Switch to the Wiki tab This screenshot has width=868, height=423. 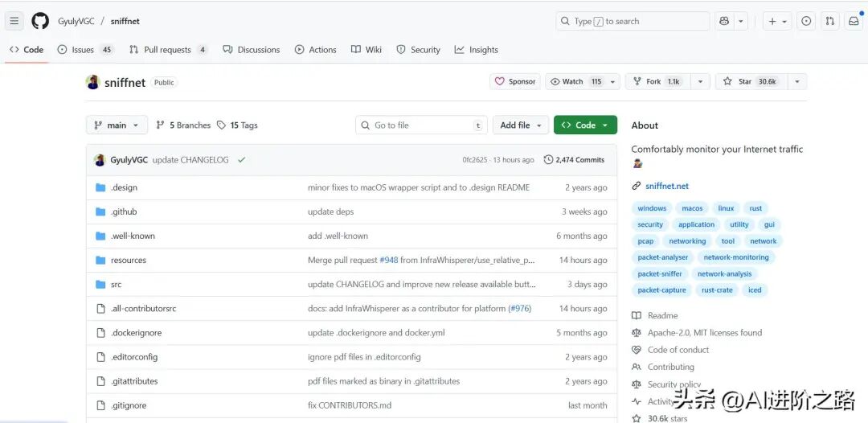(x=366, y=50)
